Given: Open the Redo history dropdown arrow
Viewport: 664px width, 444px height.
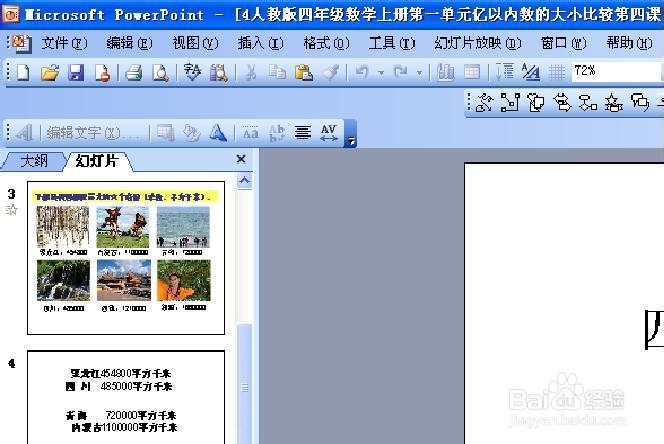Looking at the screenshot, I should tap(419, 73).
